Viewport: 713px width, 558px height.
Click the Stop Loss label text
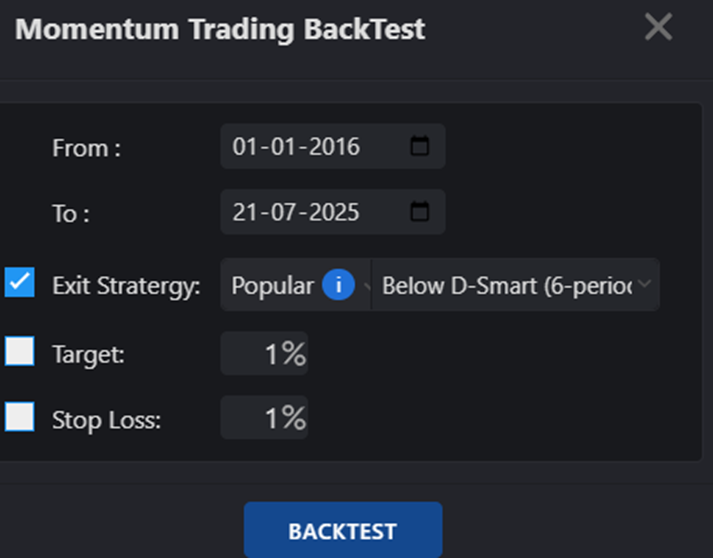coord(106,420)
